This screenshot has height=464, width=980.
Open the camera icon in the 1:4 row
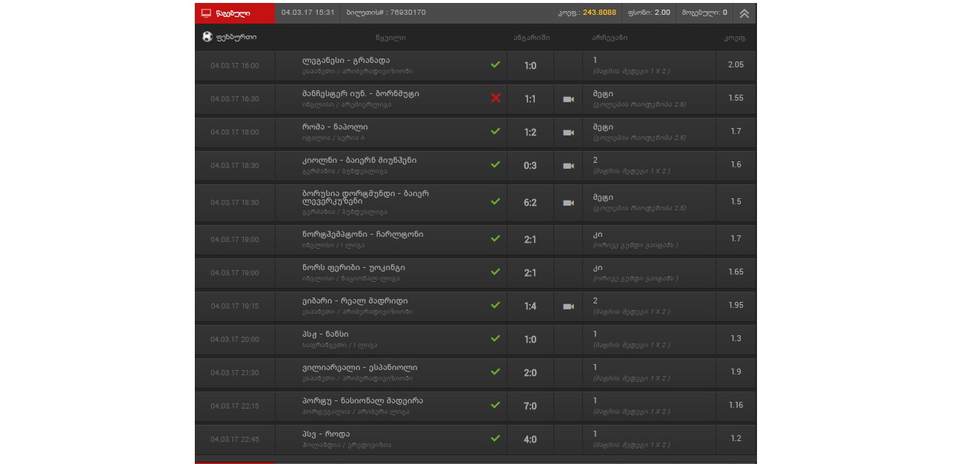568,306
